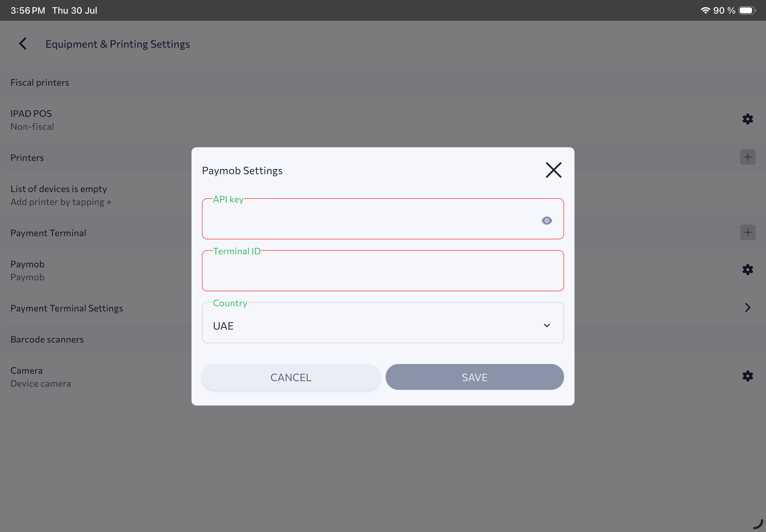Select the Fiscal printers section
The width and height of the screenshot is (766, 532).
click(40, 82)
